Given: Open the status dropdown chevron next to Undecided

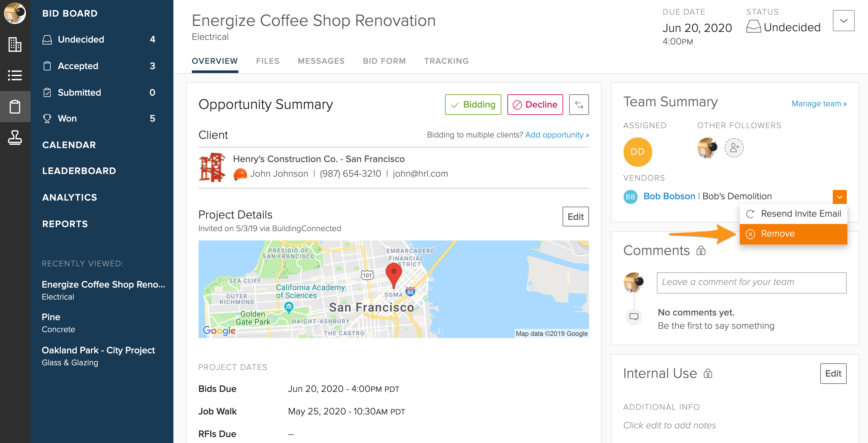Looking at the screenshot, I should pos(843,21).
